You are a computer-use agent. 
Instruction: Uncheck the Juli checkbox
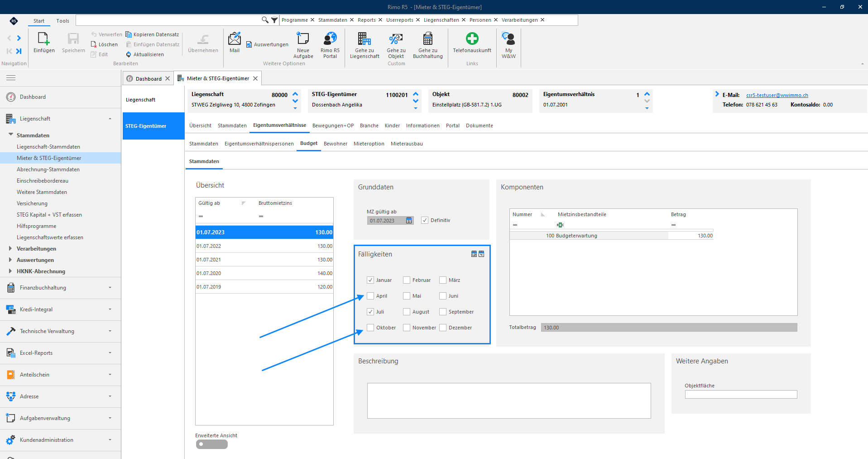(x=370, y=312)
